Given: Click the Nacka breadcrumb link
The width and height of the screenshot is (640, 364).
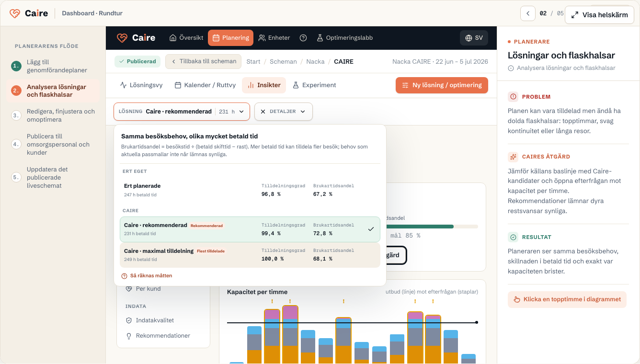Looking at the screenshot, I should coord(315,62).
